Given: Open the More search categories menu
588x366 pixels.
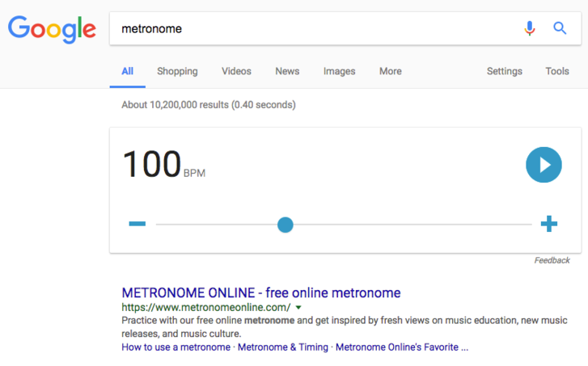Looking at the screenshot, I should 390,71.
